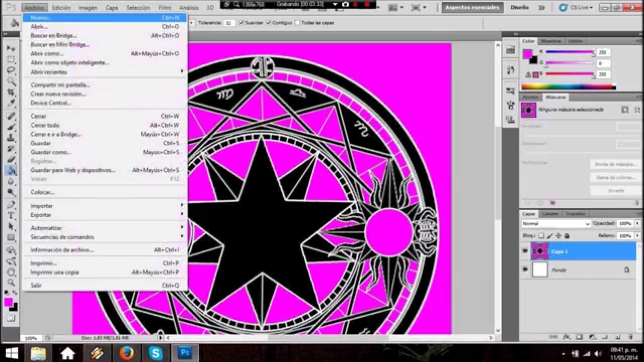
Task: Expand the Automatizar submenu
Action: point(106,228)
